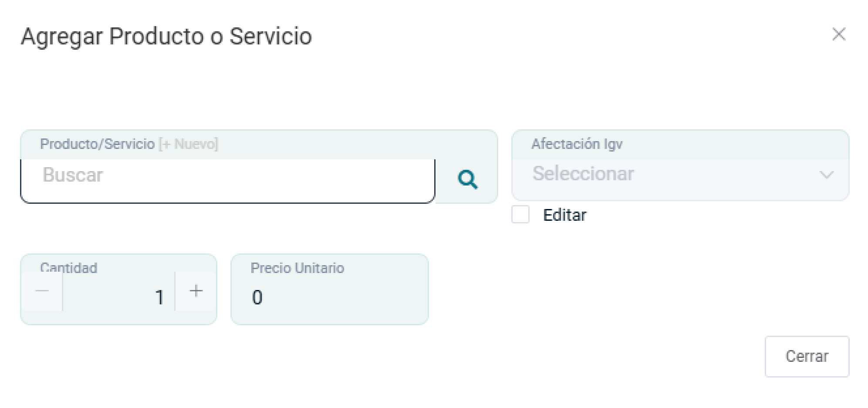Viewport: 868px width, 408px height.
Task: Click the Agregar Producto o Servicio title
Action: pos(167,37)
